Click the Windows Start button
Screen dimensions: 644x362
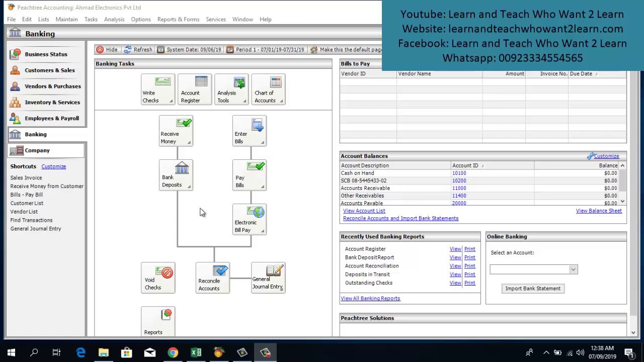pos(11,352)
